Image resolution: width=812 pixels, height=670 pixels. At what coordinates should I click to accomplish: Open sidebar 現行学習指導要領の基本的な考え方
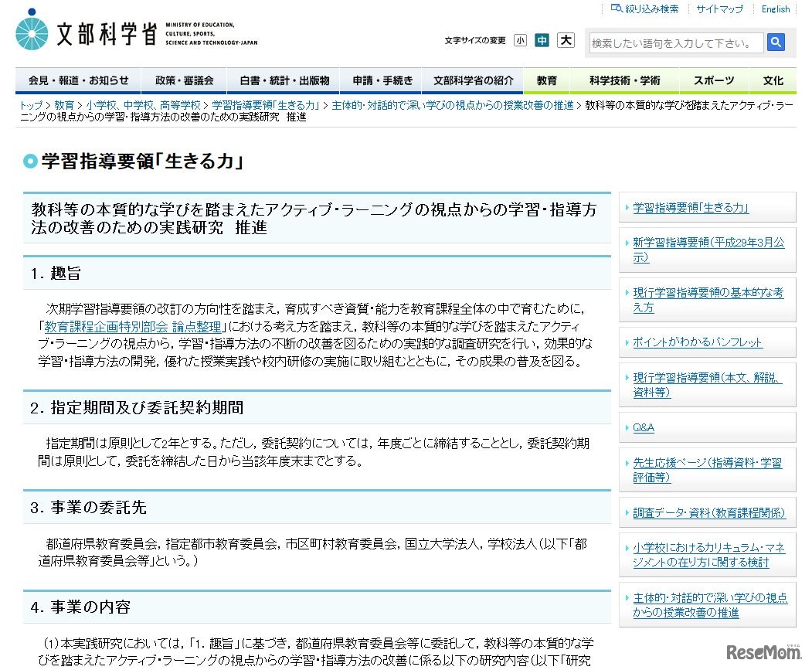coord(708,300)
